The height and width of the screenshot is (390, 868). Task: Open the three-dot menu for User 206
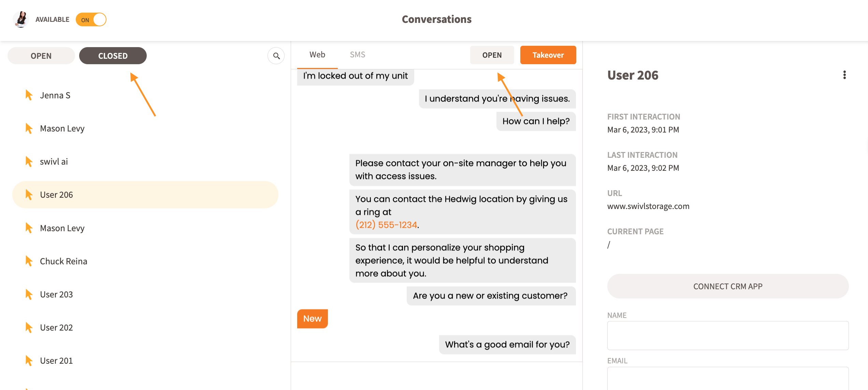tap(844, 75)
